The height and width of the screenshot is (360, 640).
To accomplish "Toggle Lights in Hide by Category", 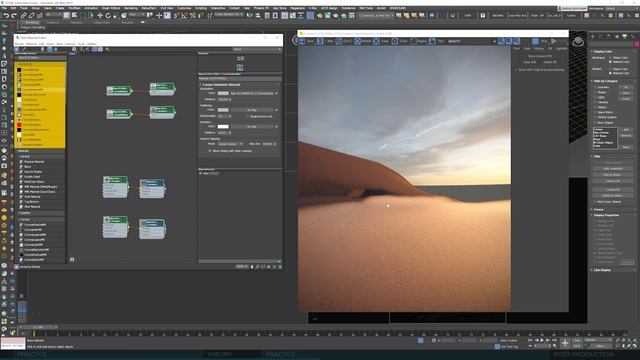I will pyautogui.click(x=595, y=97).
